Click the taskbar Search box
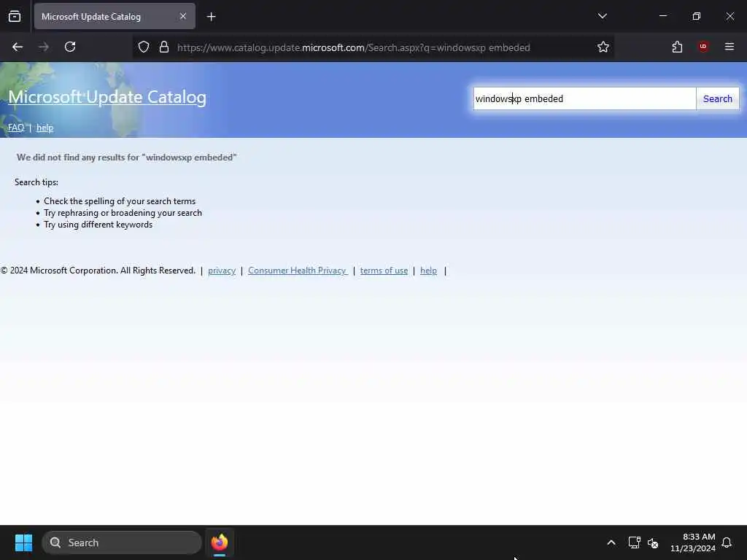The width and height of the screenshot is (747, 560). point(122,542)
